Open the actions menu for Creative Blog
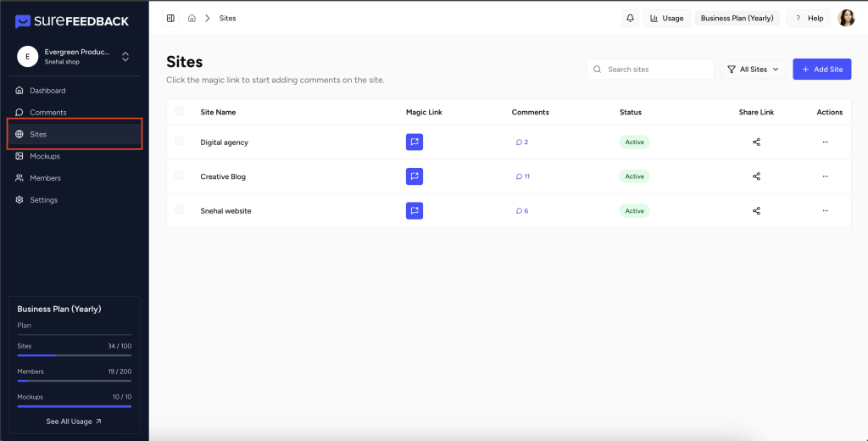This screenshot has height=441, width=868. (x=825, y=176)
